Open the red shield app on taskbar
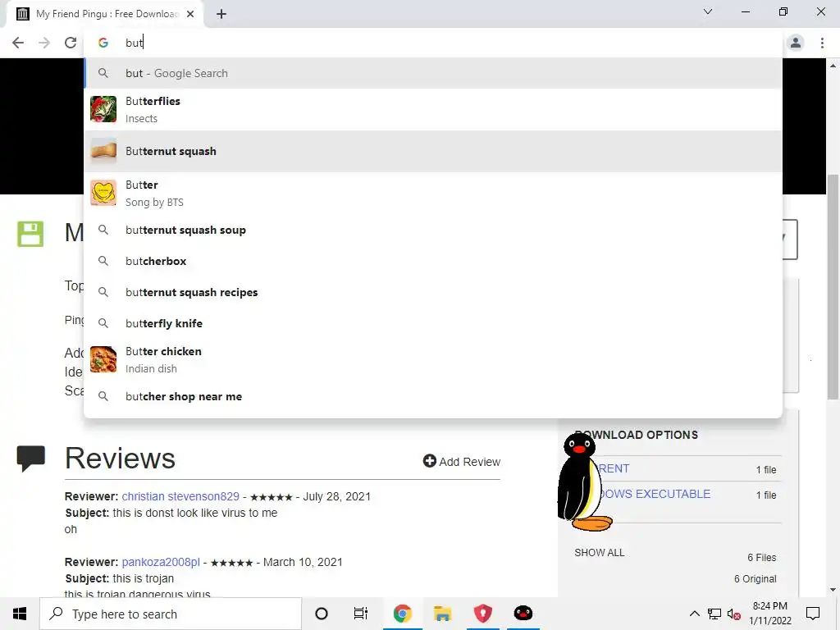The height and width of the screenshot is (630, 840). click(482, 614)
